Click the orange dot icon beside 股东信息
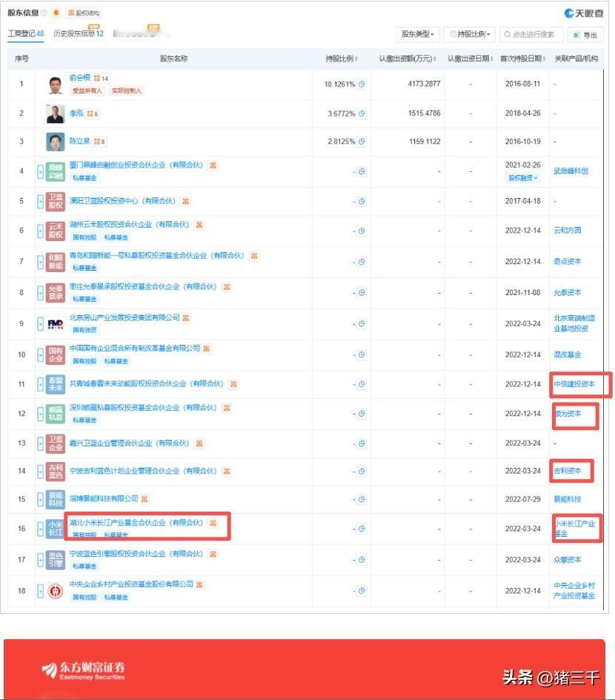Image resolution: width=615 pixels, height=700 pixels. coord(56,13)
